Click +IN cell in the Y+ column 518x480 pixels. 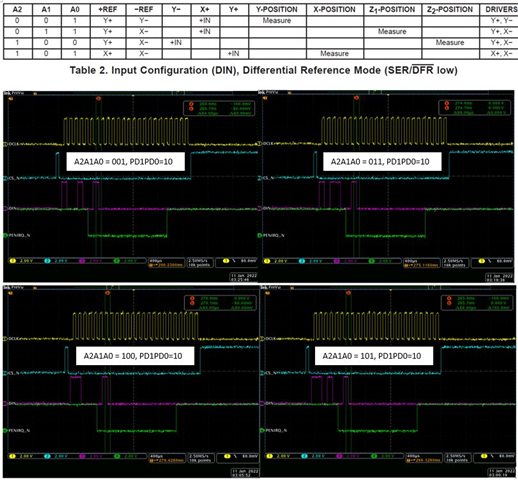pos(234,54)
